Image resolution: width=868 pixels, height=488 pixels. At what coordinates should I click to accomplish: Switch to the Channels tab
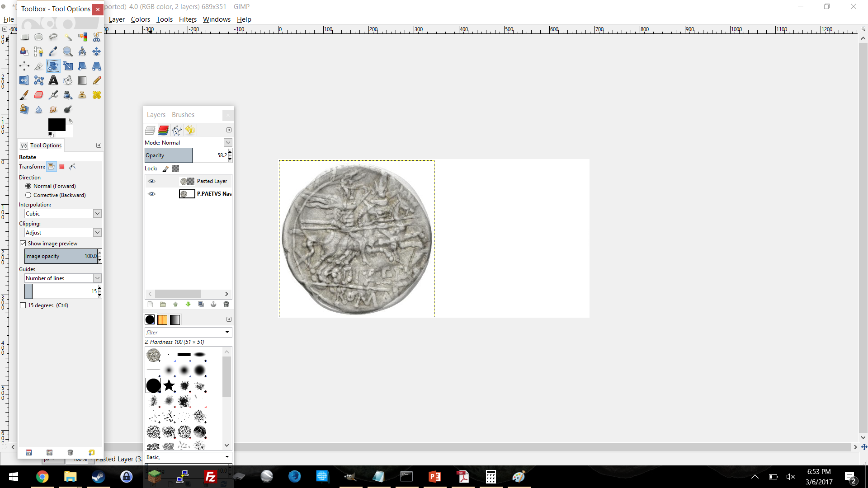[163, 130]
